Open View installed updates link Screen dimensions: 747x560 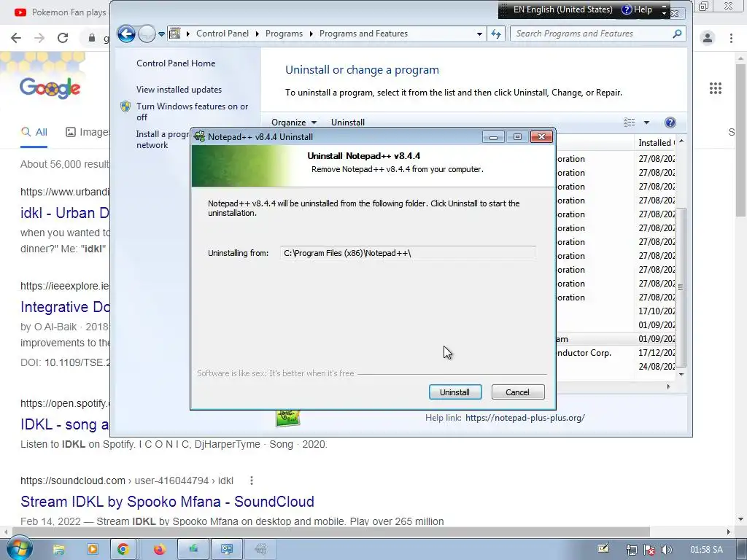pos(179,90)
